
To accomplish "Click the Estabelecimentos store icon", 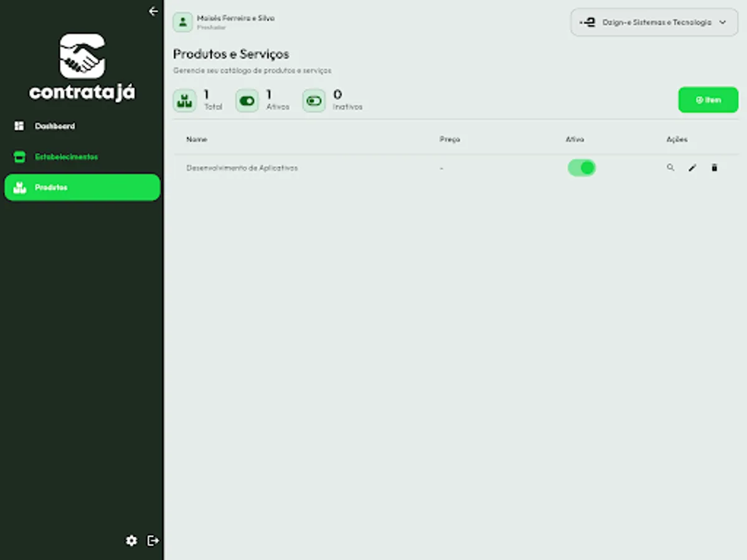I will (x=19, y=157).
